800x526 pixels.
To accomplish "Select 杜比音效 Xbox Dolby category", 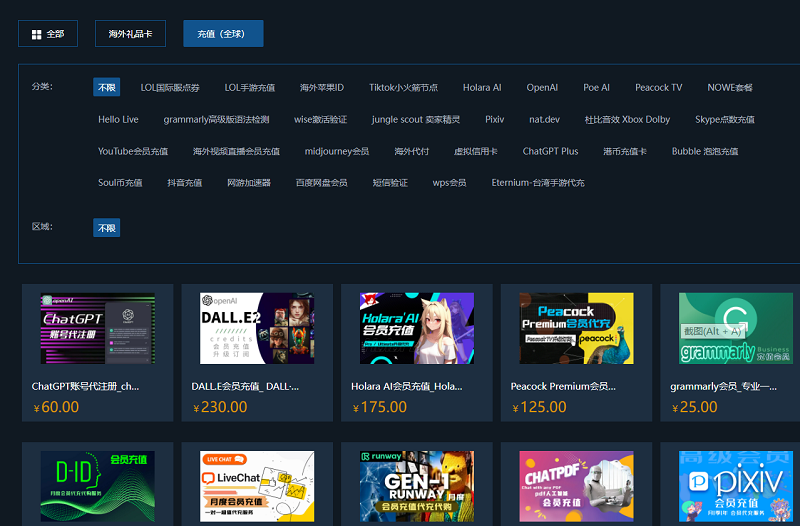I will (x=627, y=119).
